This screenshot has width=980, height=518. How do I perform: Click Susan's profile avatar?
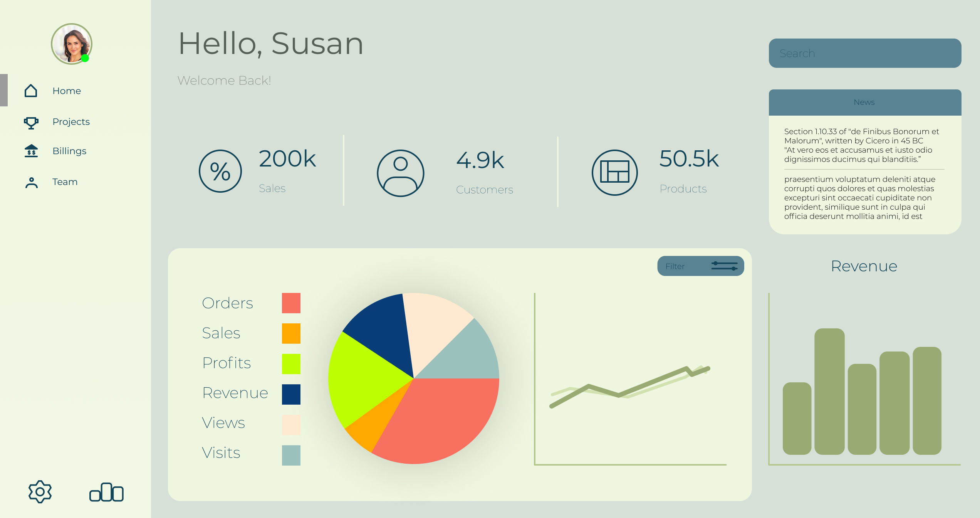[71, 44]
